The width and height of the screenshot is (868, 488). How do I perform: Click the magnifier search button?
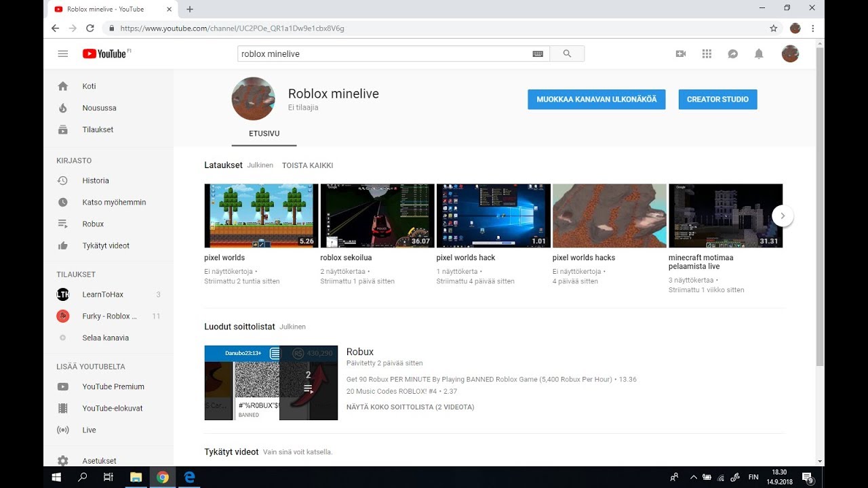pyautogui.click(x=567, y=54)
